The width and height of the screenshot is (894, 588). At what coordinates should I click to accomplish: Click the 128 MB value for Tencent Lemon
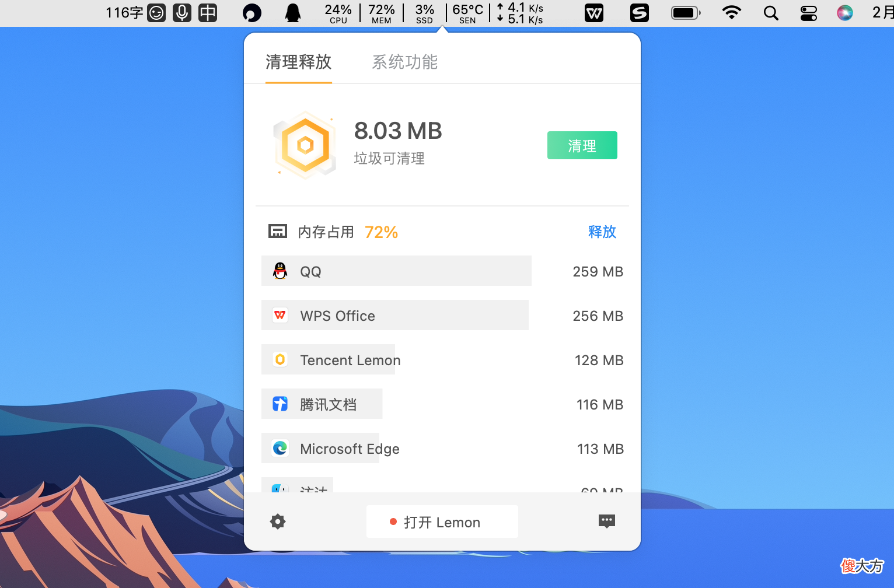coord(599,360)
